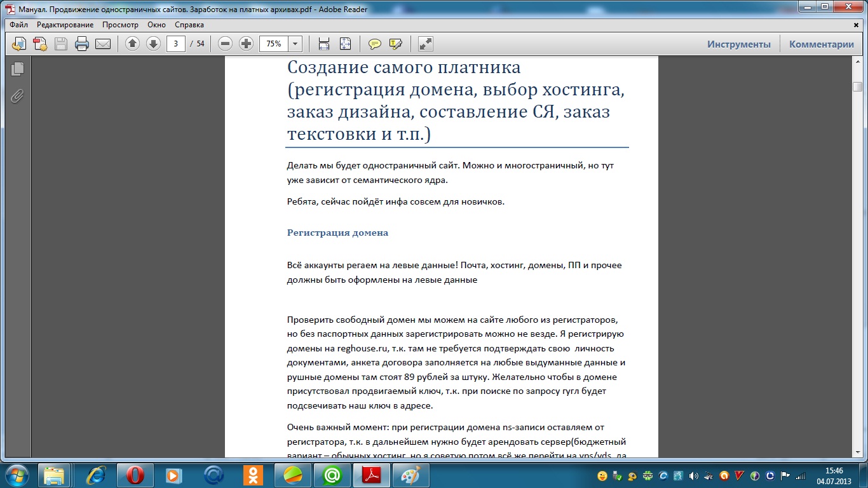Open the Файл menu
The width and height of the screenshot is (868, 488).
click(19, 25)
